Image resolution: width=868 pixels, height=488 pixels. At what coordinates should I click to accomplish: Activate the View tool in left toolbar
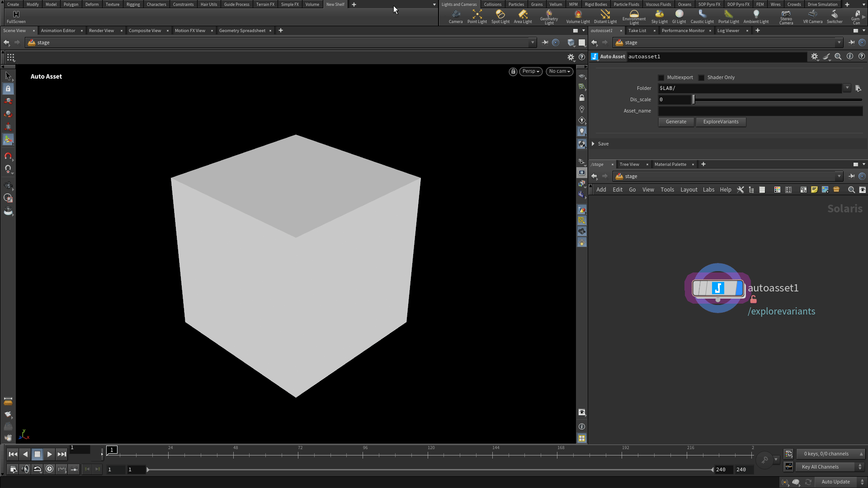(x=8, y=76)
